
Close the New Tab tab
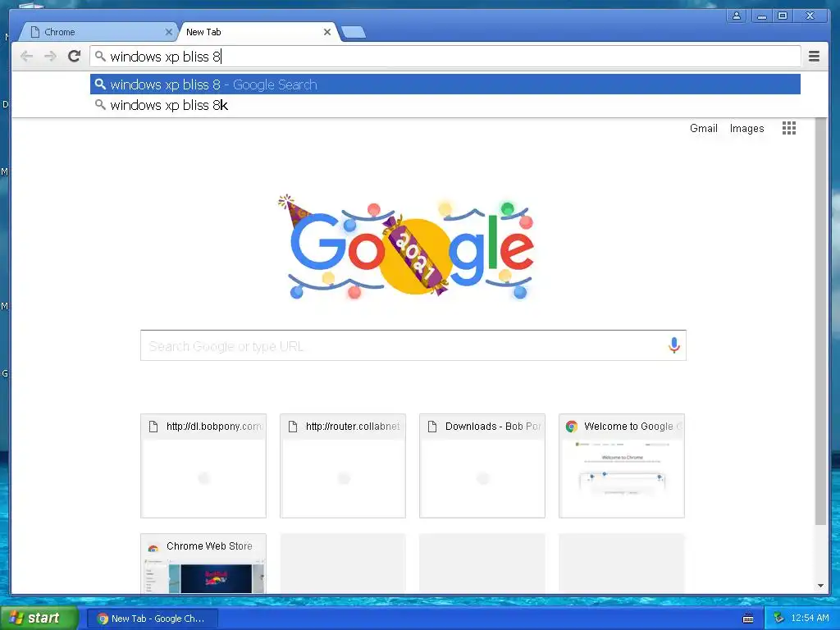click(326, 32)
